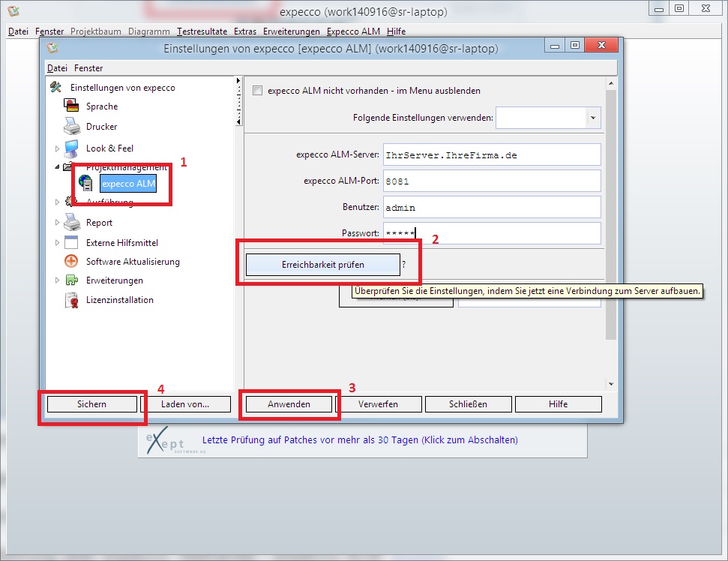This screenshot has width=728, height=561.
Task: Select the Lizenzinstallation certificate icon
Action: [72, 300]
